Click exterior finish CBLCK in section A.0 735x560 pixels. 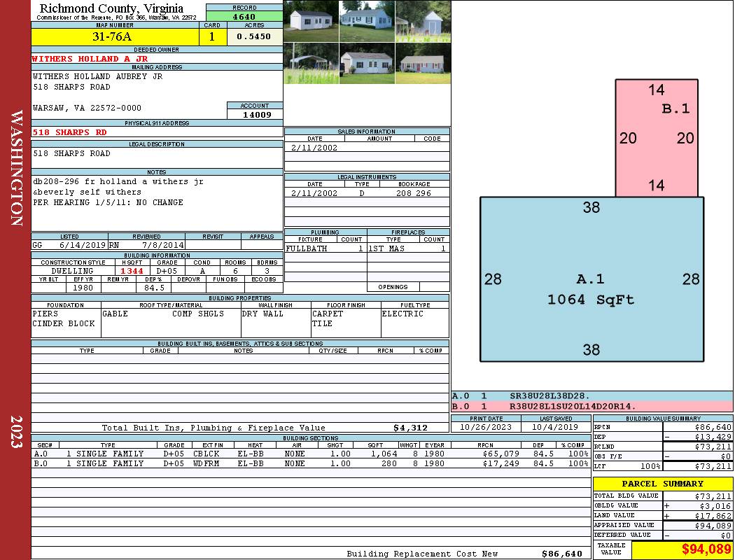pyautogui.click(x=206, y=454)
